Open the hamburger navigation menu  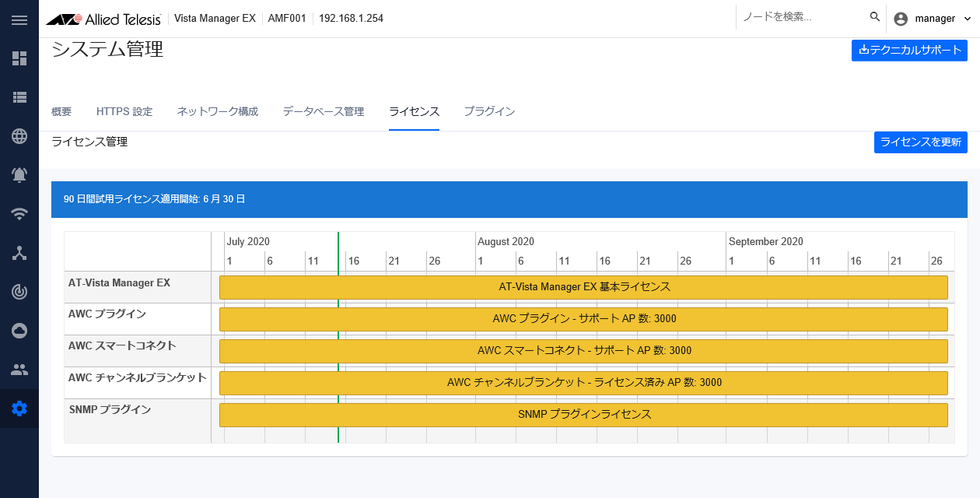pyautogui.click(x=19, y=19)
